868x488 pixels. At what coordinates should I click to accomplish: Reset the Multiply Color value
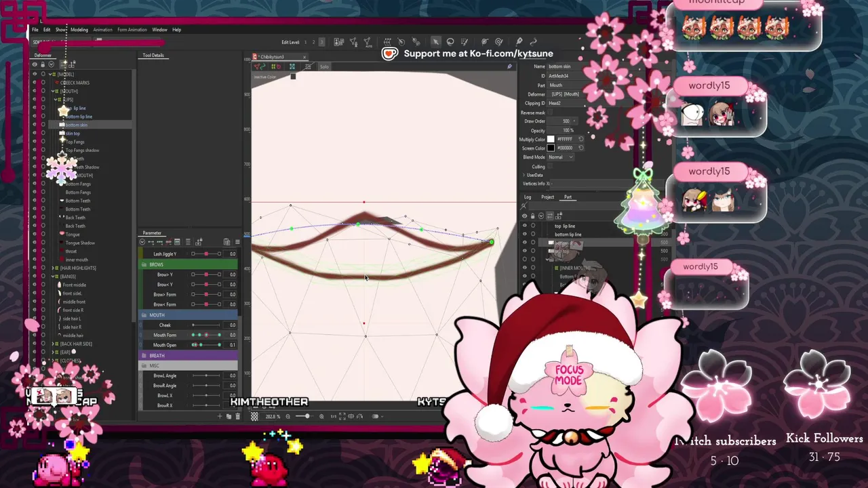point(581,139)
